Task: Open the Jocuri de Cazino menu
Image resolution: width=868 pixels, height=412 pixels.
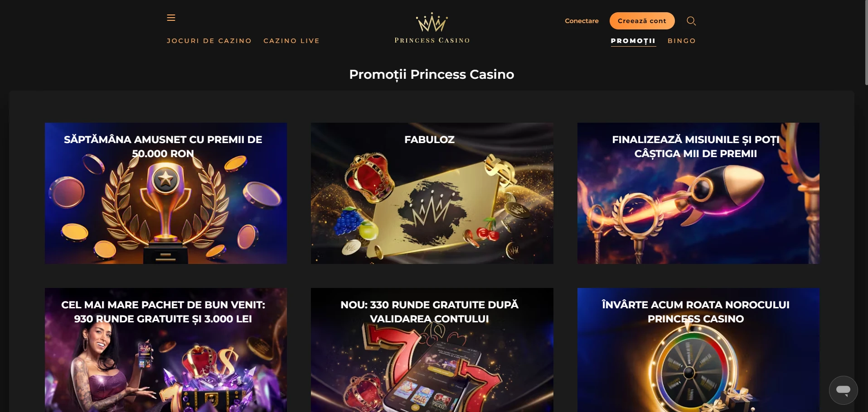Action: (209, 41)
